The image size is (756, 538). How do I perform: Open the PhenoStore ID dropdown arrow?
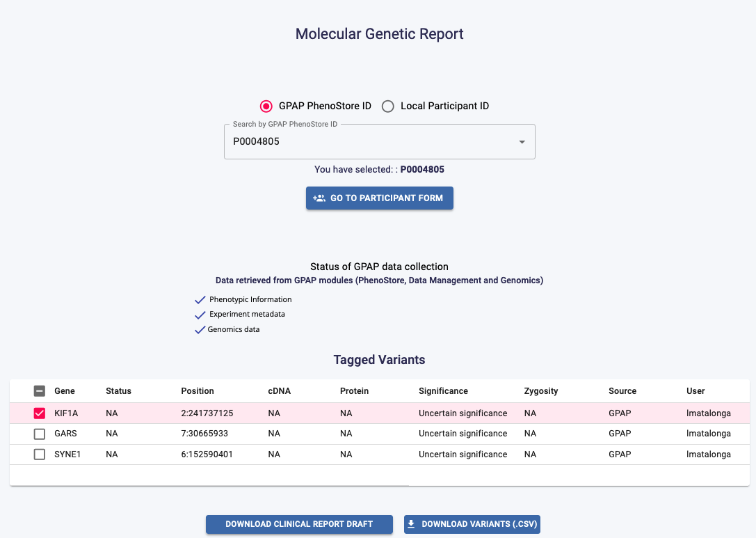[521, 141]
